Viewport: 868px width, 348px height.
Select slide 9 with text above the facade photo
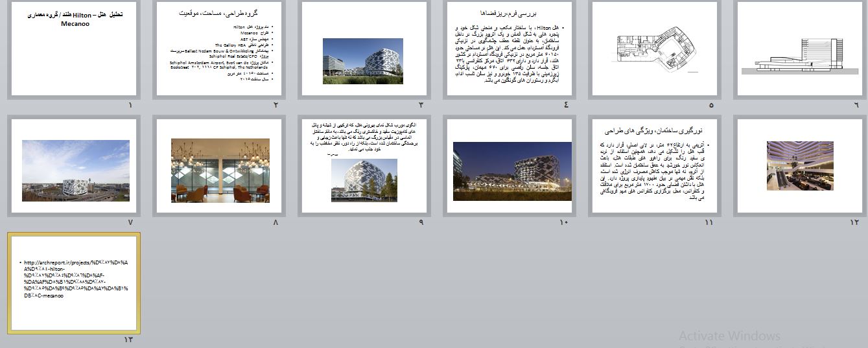pos(364,166)
